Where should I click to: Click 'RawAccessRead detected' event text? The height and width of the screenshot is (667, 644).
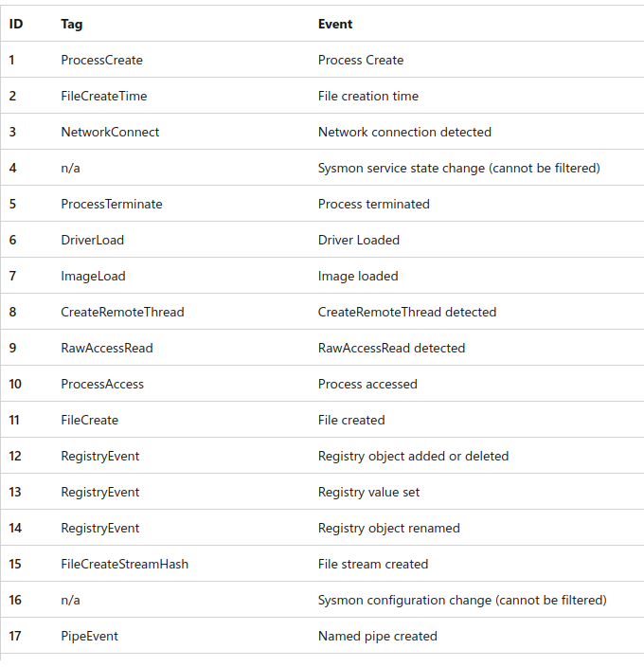pyautogui.click(x=391, y=348)
